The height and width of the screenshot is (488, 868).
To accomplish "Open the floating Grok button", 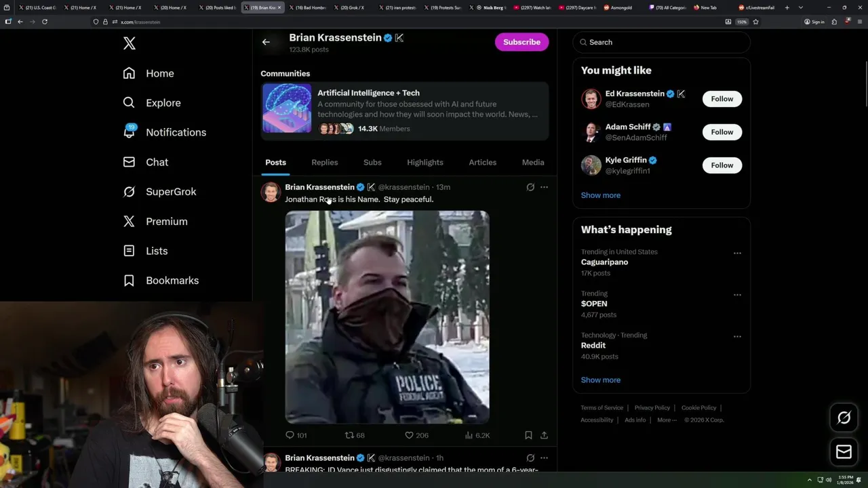I will point(844,418).
